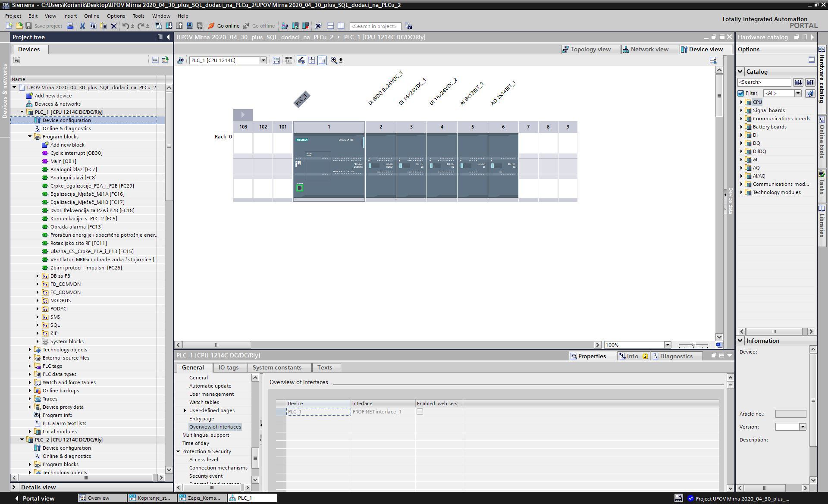Screen dimensions: 828x504
Task: Click the Go to network view icon
Action: point(180,60)
